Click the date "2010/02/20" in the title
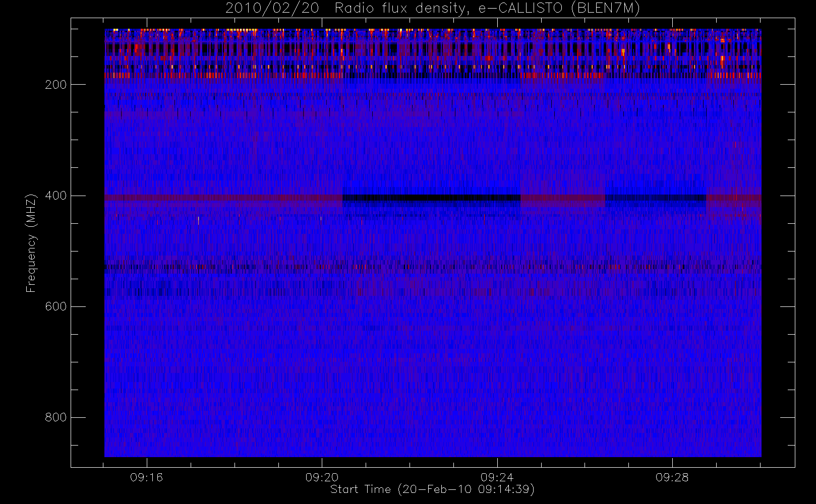816x504 pixels. tap(272, 9)
